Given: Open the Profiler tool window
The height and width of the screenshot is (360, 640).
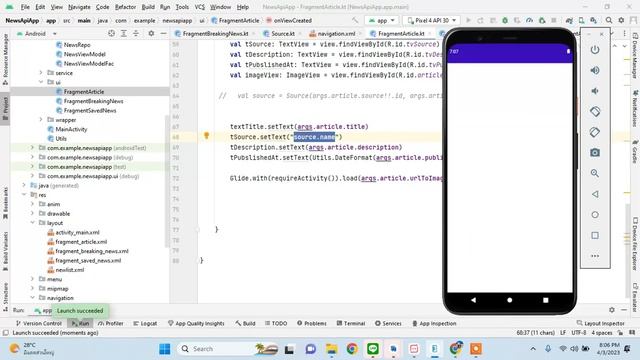Looking at the screenshot, I should pyautogui.click(x=111, y=323).
